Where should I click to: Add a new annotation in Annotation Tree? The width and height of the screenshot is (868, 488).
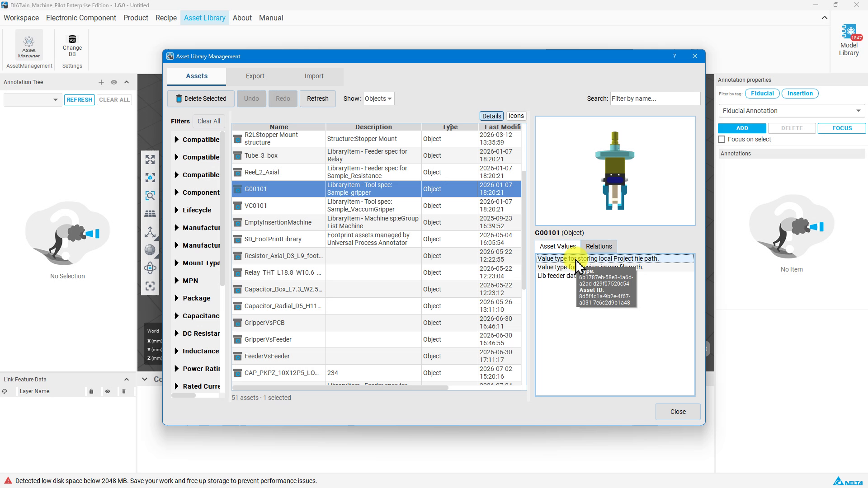pos(101,82)
